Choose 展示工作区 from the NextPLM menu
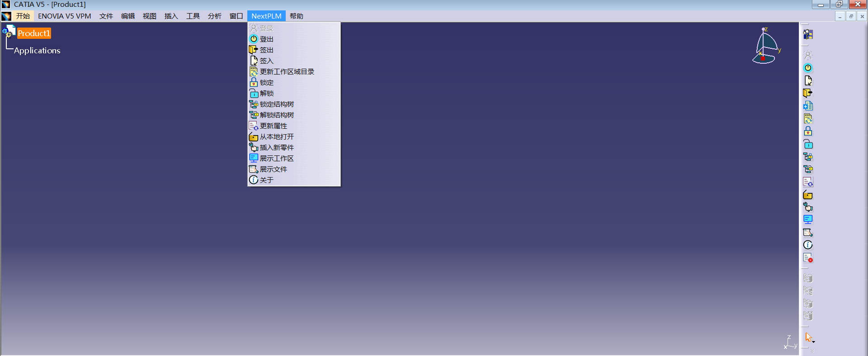Screen dimensions: 868x356 pyautogui.click(x=294, y=159)
